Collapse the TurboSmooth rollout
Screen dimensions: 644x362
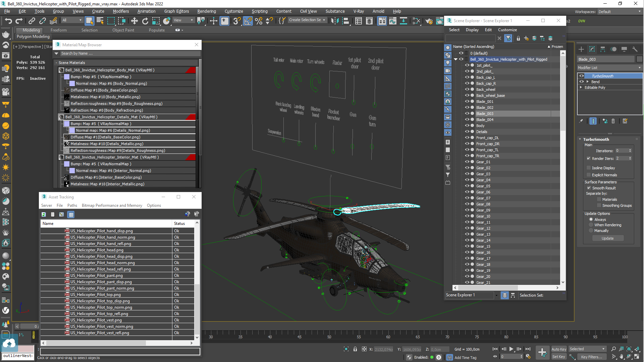pos(580,139)
